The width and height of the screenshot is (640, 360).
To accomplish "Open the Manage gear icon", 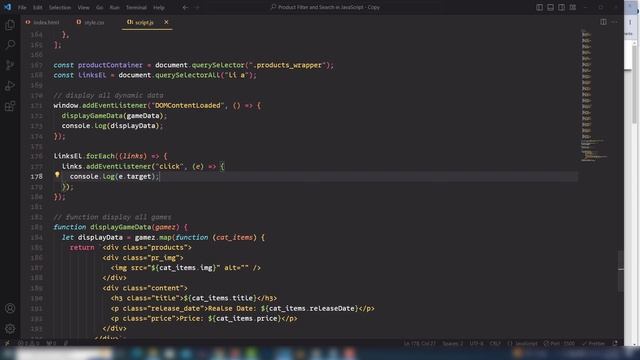I will point(10,328).
